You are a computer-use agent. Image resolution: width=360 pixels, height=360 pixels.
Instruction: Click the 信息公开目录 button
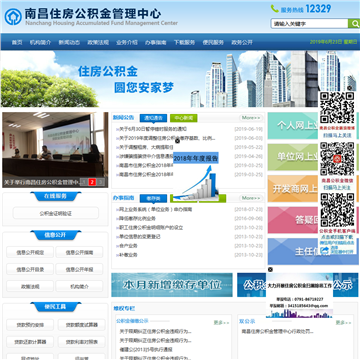coord(30,269)
